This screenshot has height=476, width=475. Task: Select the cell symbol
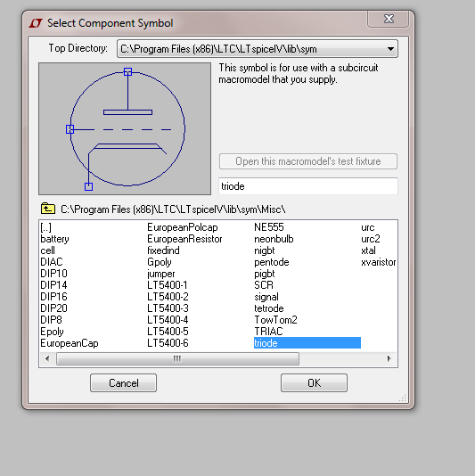coord(47,250)
